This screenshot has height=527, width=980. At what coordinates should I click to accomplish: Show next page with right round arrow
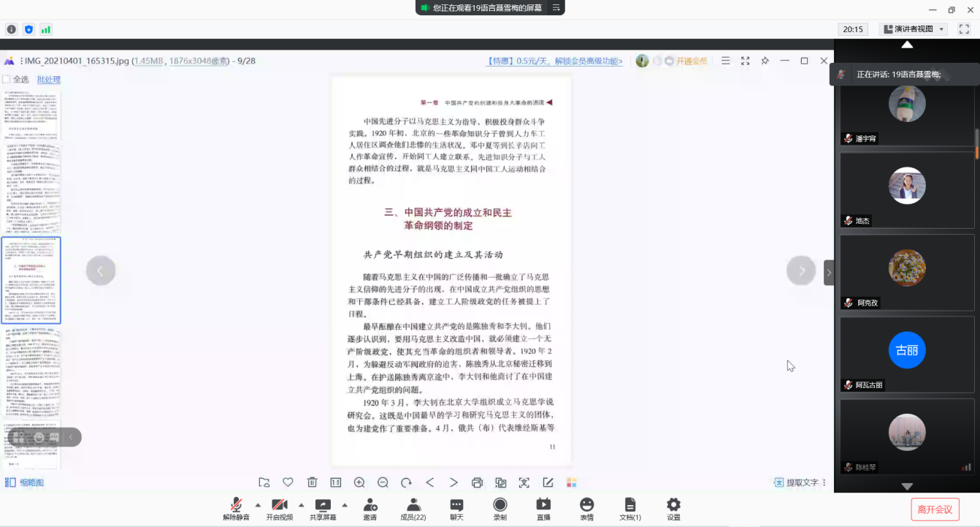pyautogui.click(x=801, y=270)
